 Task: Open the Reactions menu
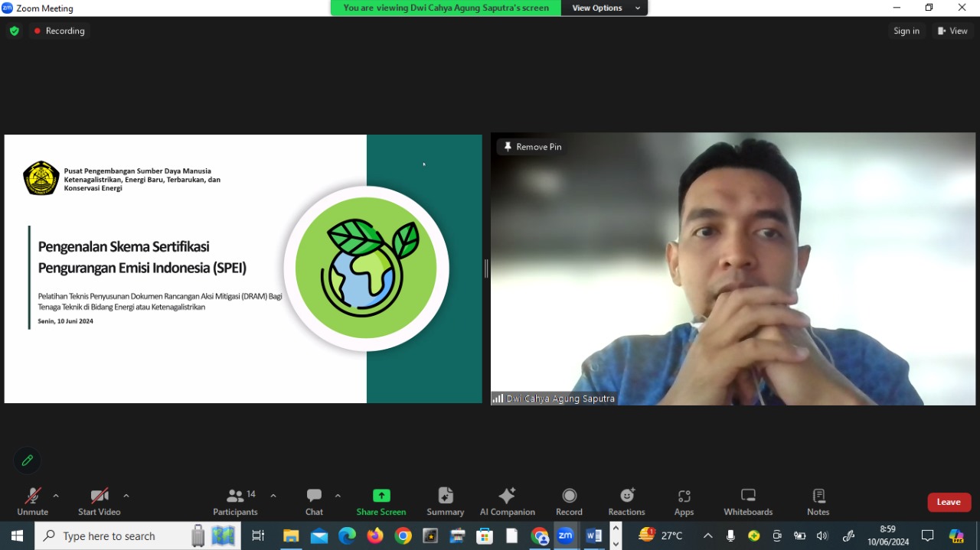(627, 502)
